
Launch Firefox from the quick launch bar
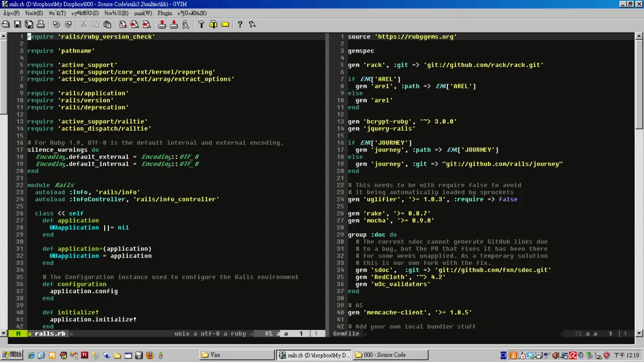[149, 355]
